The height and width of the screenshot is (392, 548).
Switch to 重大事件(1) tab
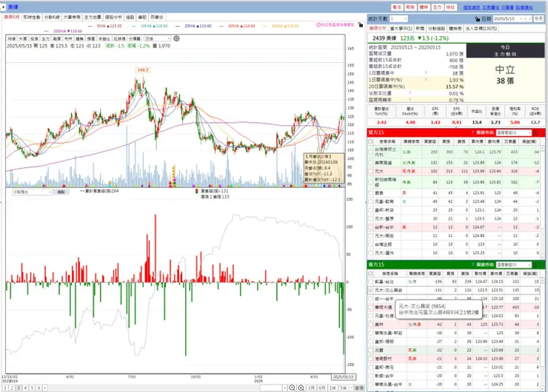tap(401, 28)
